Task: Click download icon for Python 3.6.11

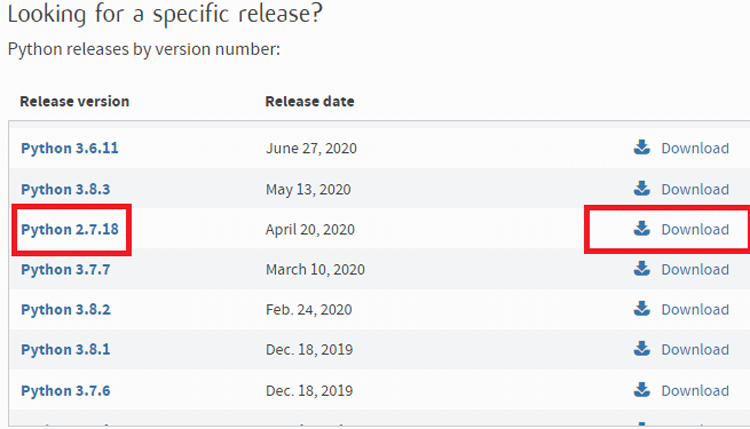Action: [642, 148]
